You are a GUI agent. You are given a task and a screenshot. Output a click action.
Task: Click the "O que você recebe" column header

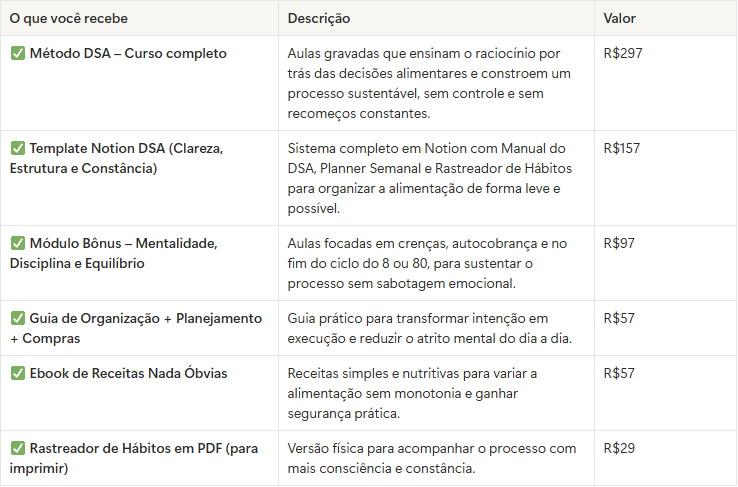click(69, 18)
